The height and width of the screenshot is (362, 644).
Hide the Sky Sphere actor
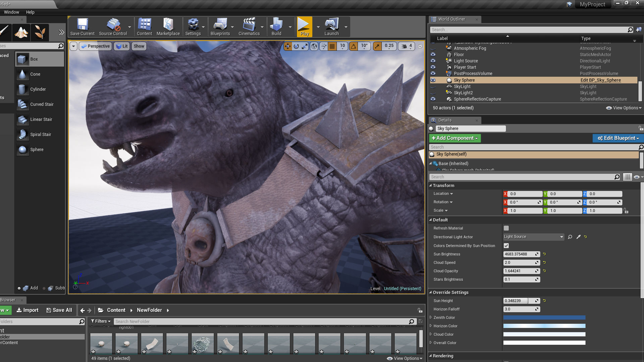(433, 80)
